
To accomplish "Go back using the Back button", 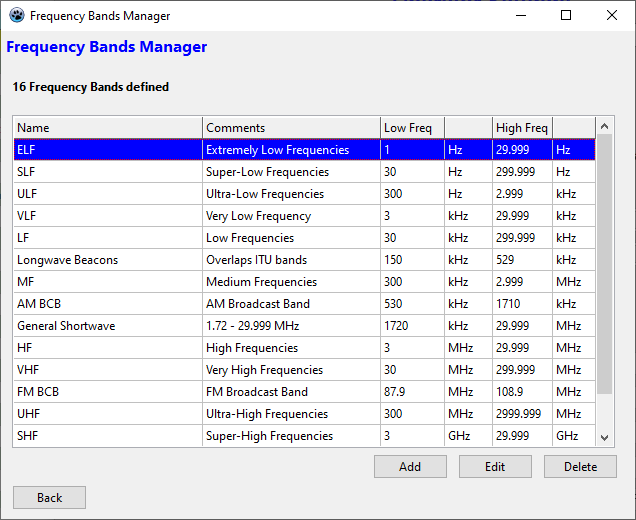I will (49, 497).
